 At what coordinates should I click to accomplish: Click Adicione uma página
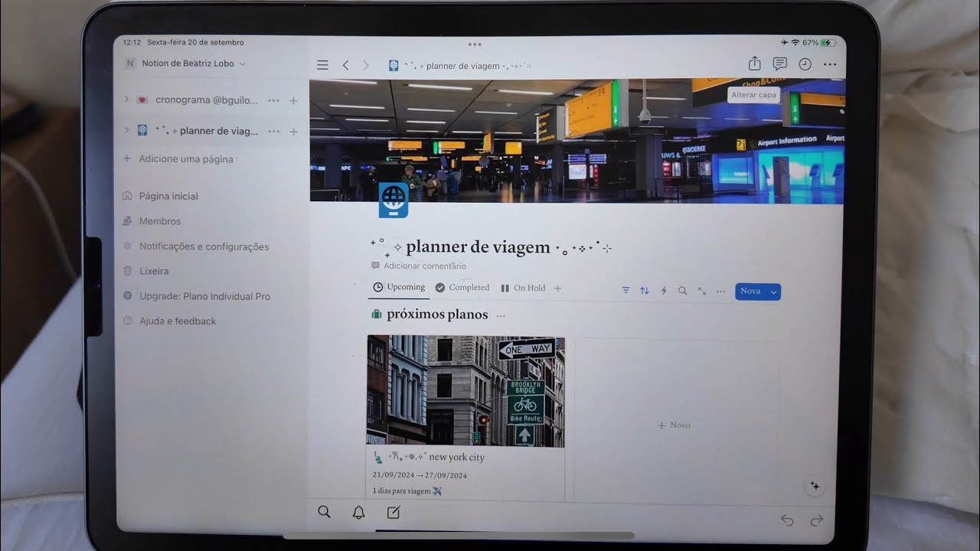(178, 159)
